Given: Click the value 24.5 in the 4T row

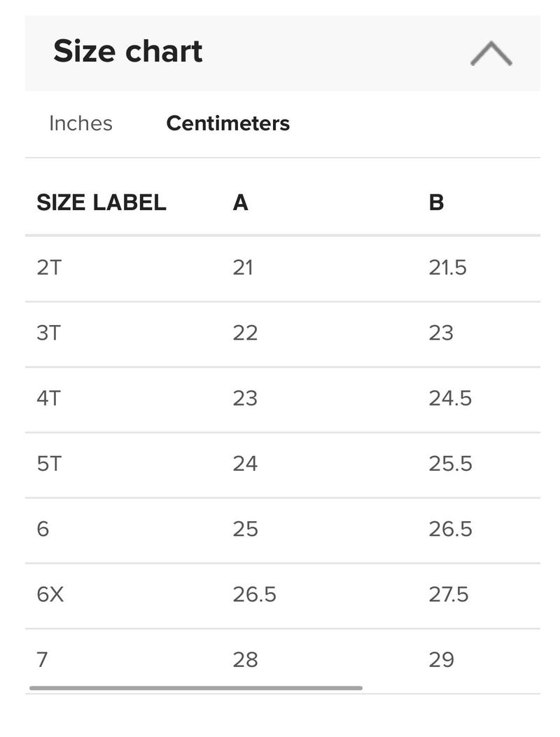Looking at the screenshot, I should point(450,399).
